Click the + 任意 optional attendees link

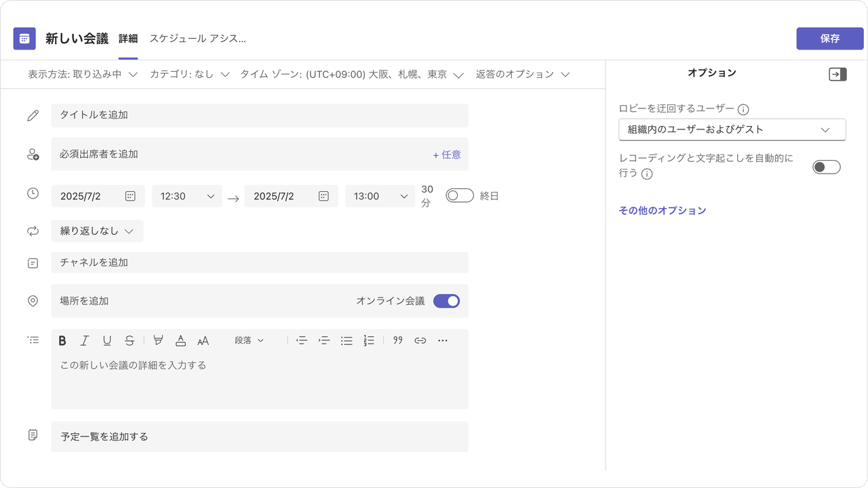pyautogui.click(x=447, y=155)
